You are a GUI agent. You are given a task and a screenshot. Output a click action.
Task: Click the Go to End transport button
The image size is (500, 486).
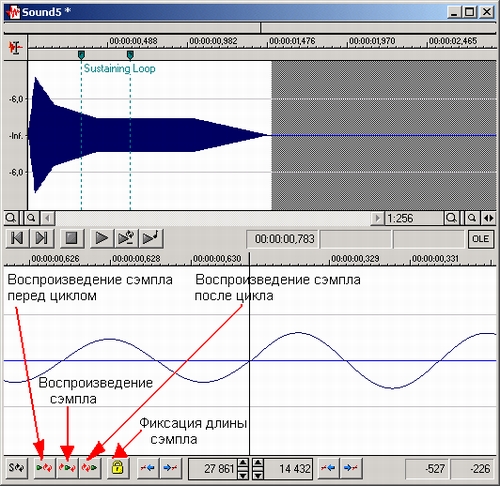click(42, 238)
